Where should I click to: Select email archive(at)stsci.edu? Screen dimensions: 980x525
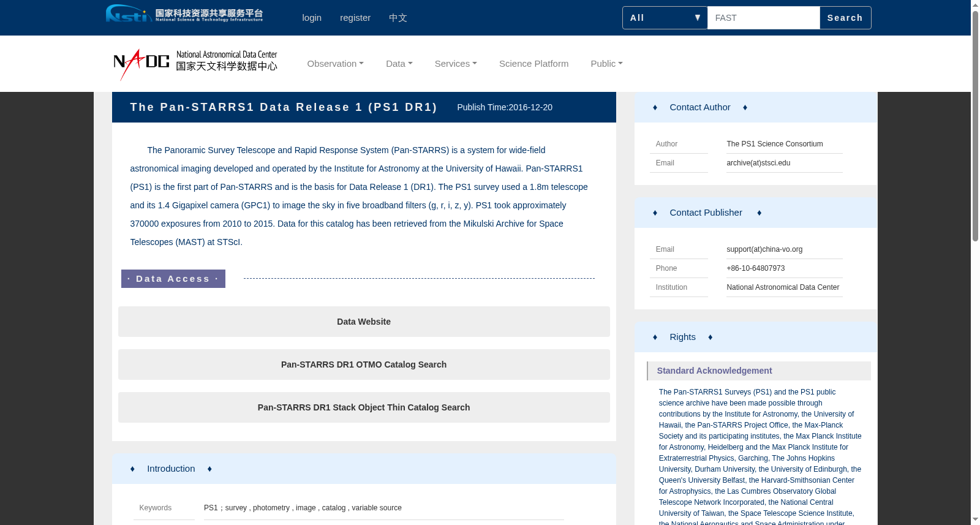point(758,163)
